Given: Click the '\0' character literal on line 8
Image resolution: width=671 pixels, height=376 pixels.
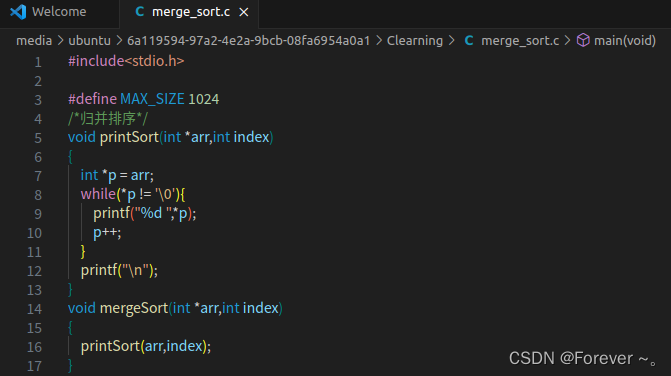Looking at the screenshot, I should (x=166, y=194).
